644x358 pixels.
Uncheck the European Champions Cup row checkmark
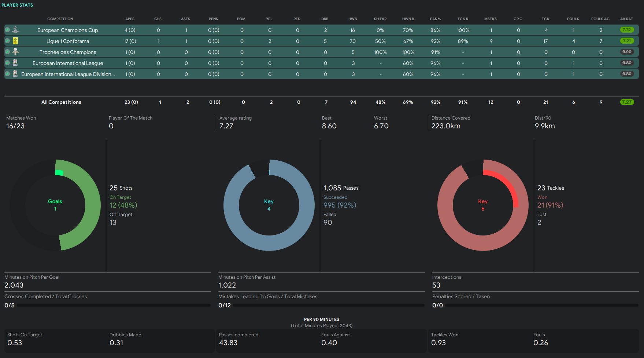[x=7, y=30]
